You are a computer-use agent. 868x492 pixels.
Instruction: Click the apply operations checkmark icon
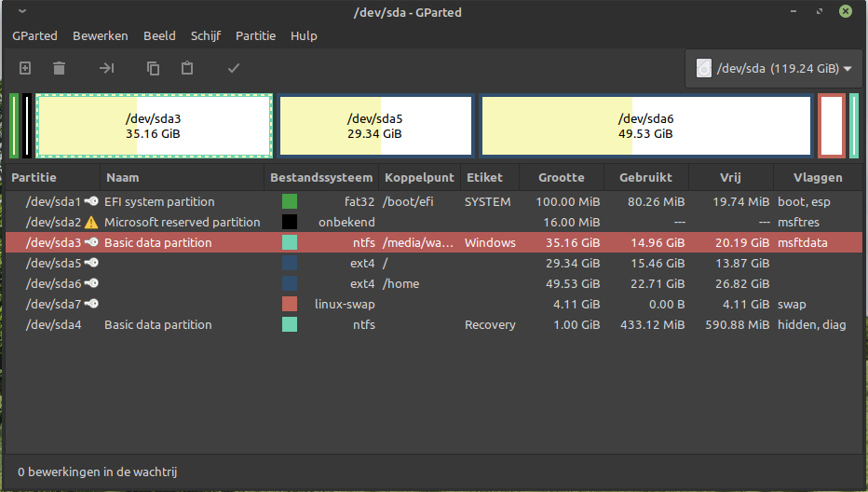coord(234,68)
